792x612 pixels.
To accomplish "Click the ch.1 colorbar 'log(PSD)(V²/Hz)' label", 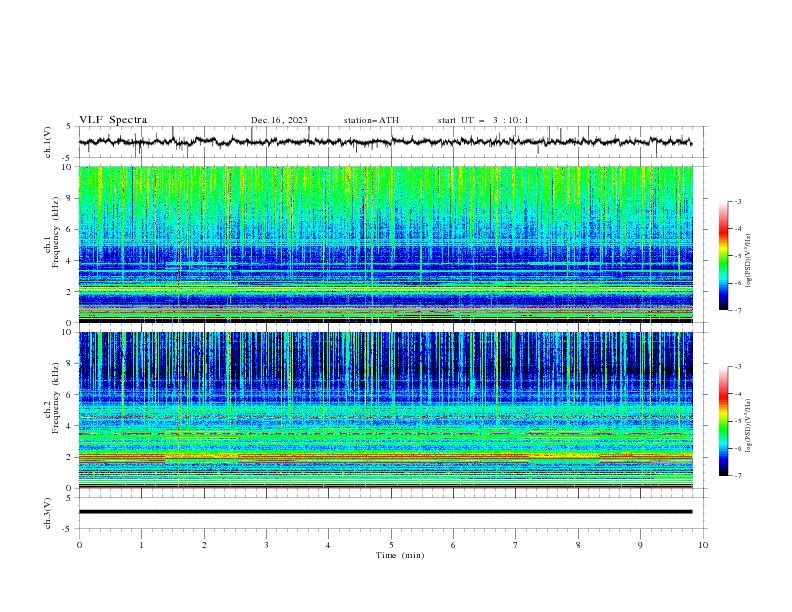I will tap(749, 261).
